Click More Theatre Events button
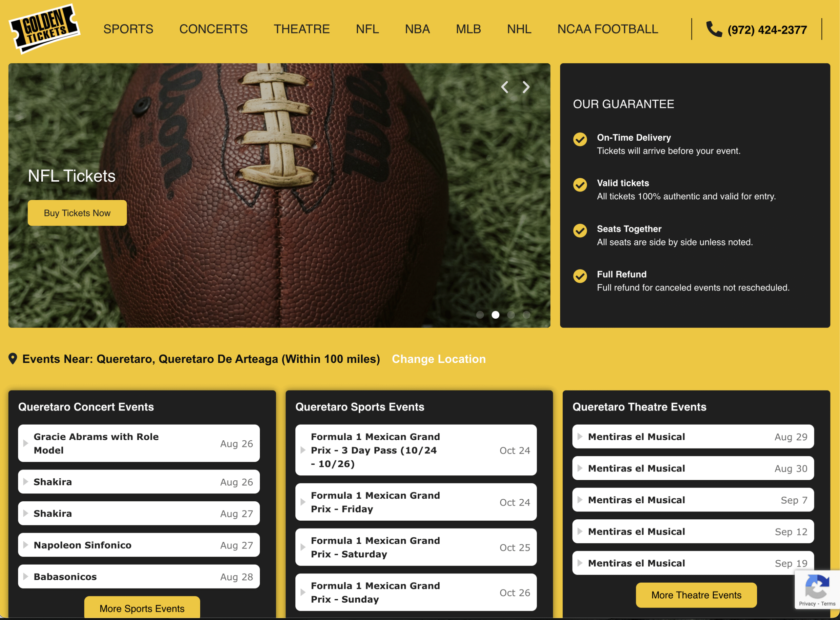The image size is (840, 620). coord(696,595)
